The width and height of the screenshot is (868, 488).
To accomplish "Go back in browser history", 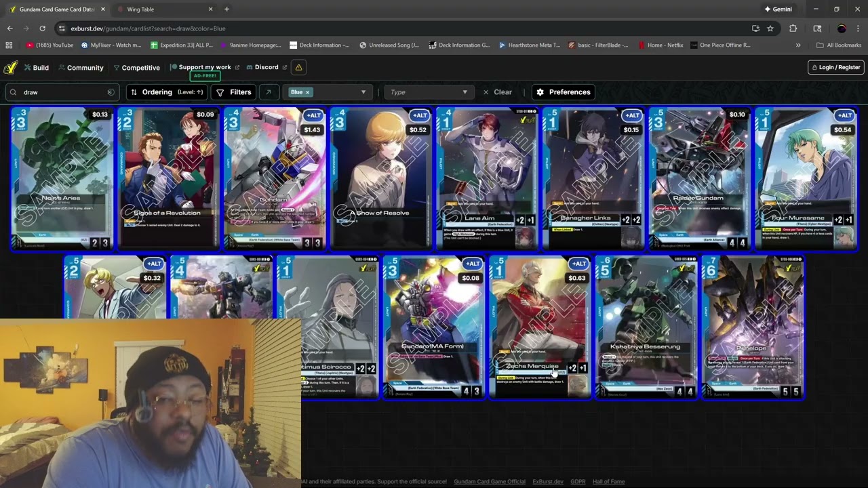I will [9, 28].
